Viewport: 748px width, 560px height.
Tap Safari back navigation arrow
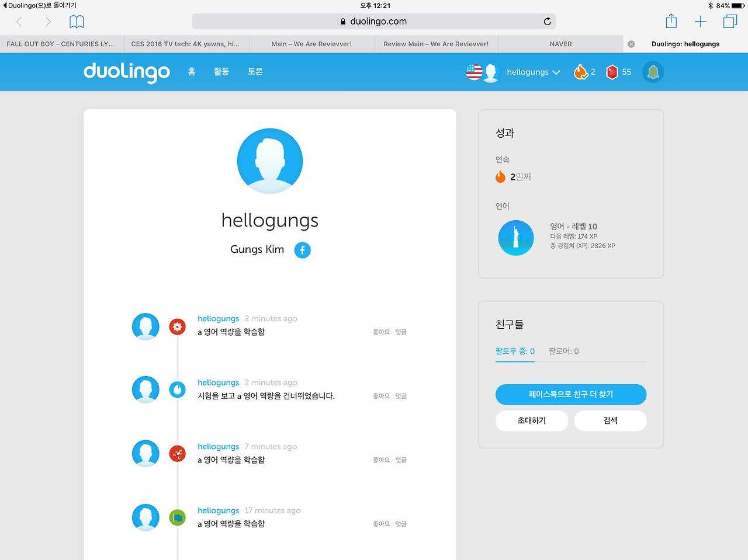pyautogui.click(x=19, y=22)
